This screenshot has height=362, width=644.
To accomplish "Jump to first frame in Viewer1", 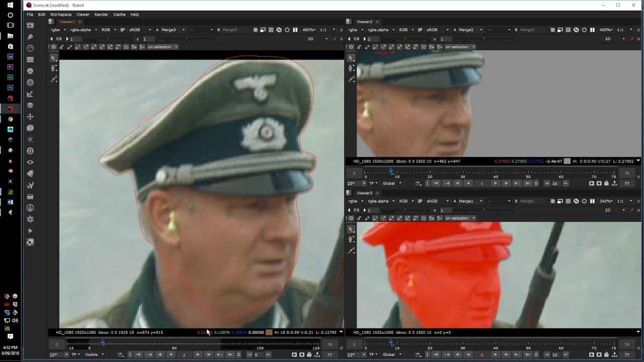I will 138,354.
